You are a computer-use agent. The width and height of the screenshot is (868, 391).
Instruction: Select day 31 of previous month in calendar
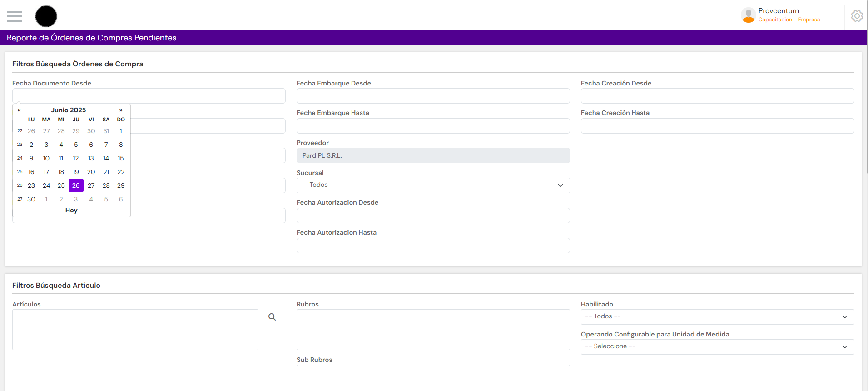pyautogui.click(x=106, y=131)
